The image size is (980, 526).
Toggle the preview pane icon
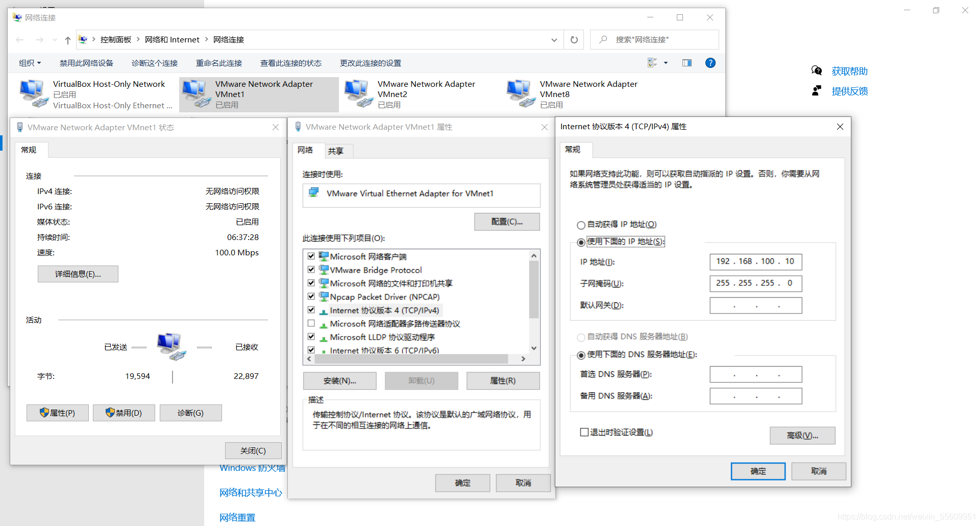coord(687,63)
